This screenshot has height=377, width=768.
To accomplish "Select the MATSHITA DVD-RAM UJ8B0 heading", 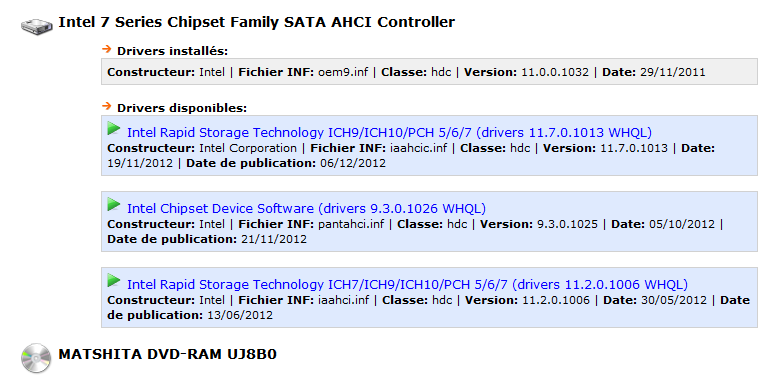I will pyautogui.click(x=168, y=354).
